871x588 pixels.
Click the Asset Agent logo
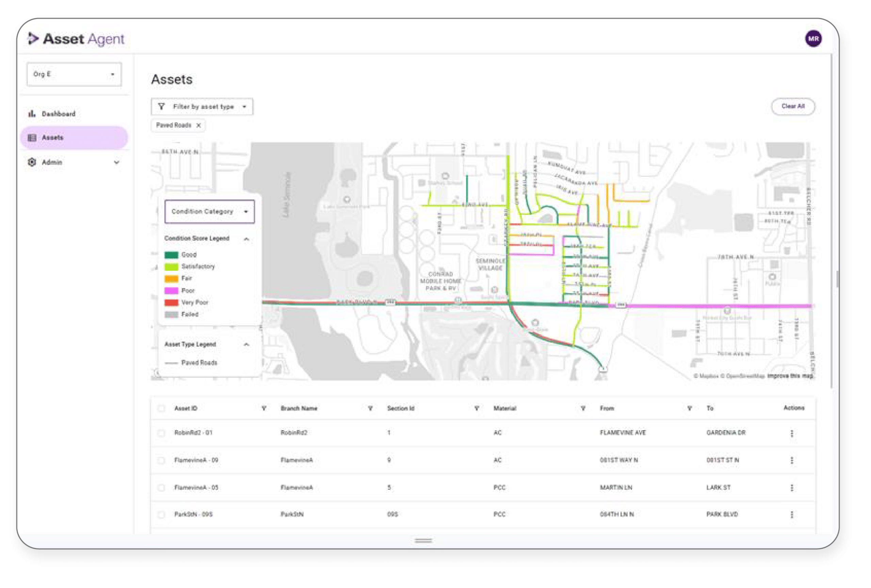tap(76, 39)
